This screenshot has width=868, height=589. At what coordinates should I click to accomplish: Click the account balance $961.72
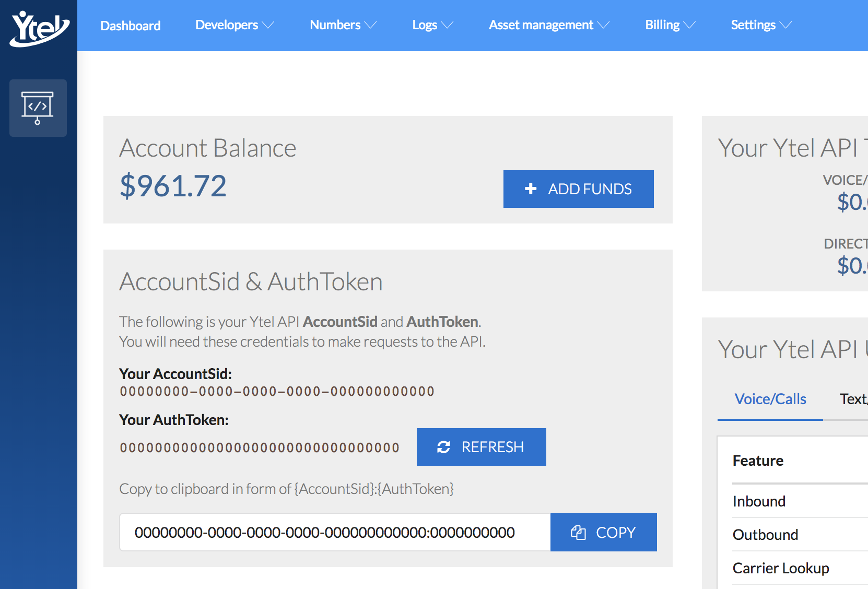(173, 186)
